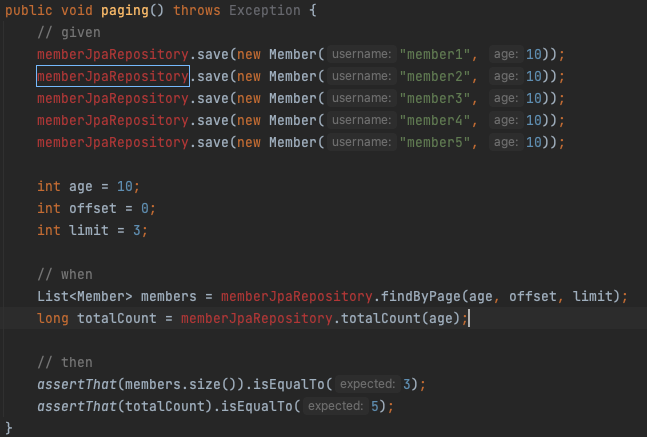Click the "member3" string literal

pyautogui.click(x=434, y=98)
